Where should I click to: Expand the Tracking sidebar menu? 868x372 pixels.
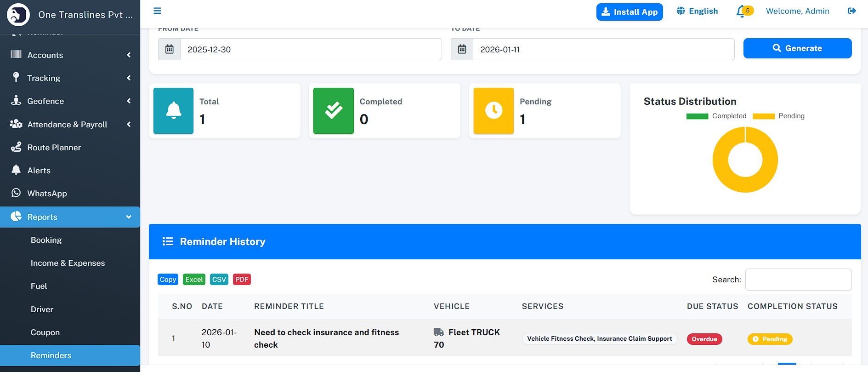click(x=70, y=78)
